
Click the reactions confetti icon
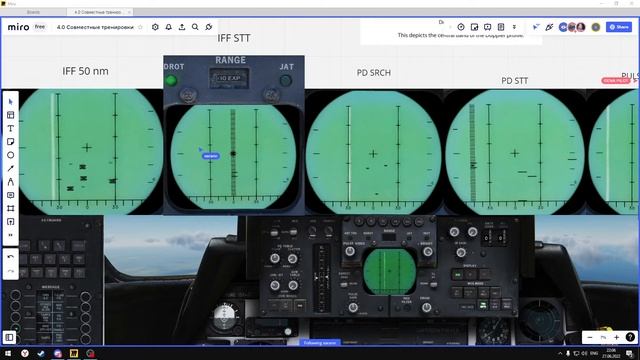(549, 27)
